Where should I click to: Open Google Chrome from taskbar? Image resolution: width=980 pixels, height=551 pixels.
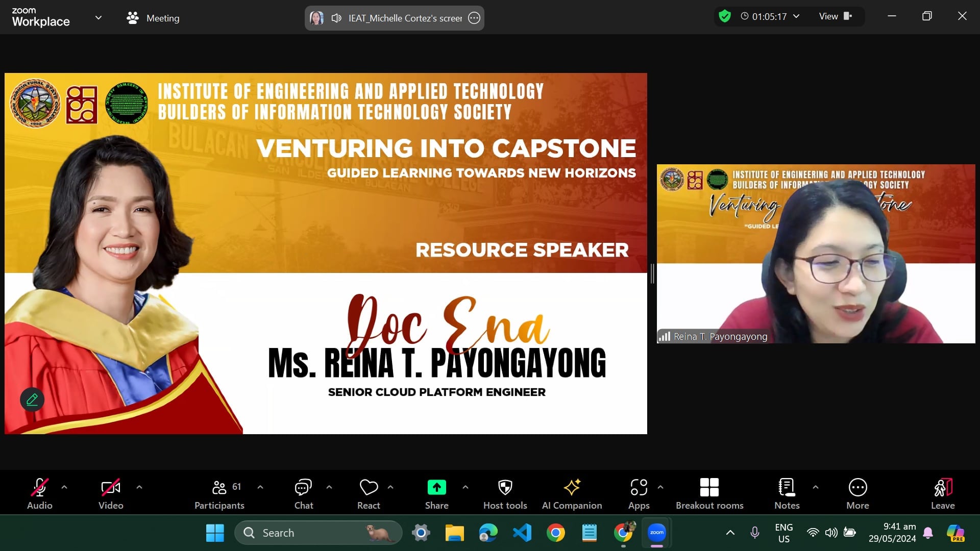coord(556,533)
